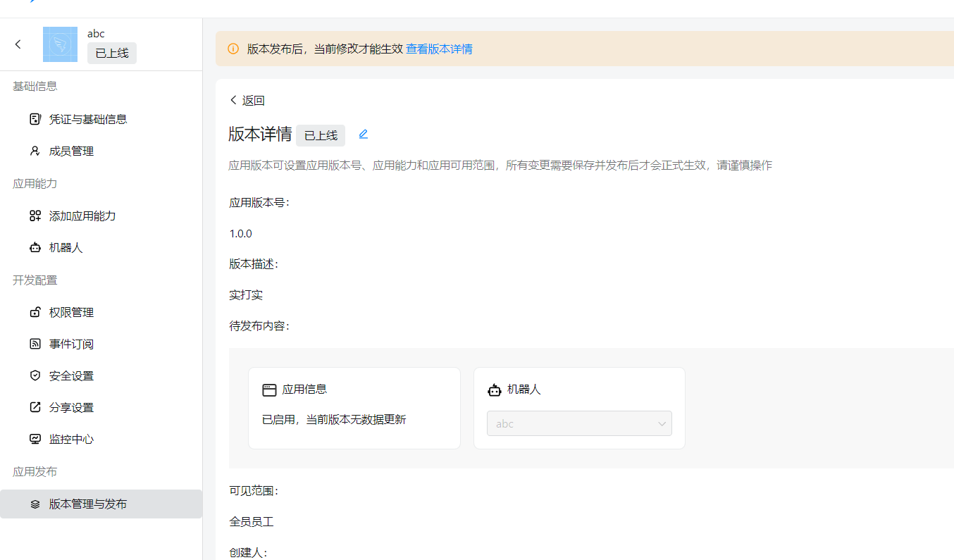Click the share settings external-link icon
This screenshot has height=560, width=954.
35,407
